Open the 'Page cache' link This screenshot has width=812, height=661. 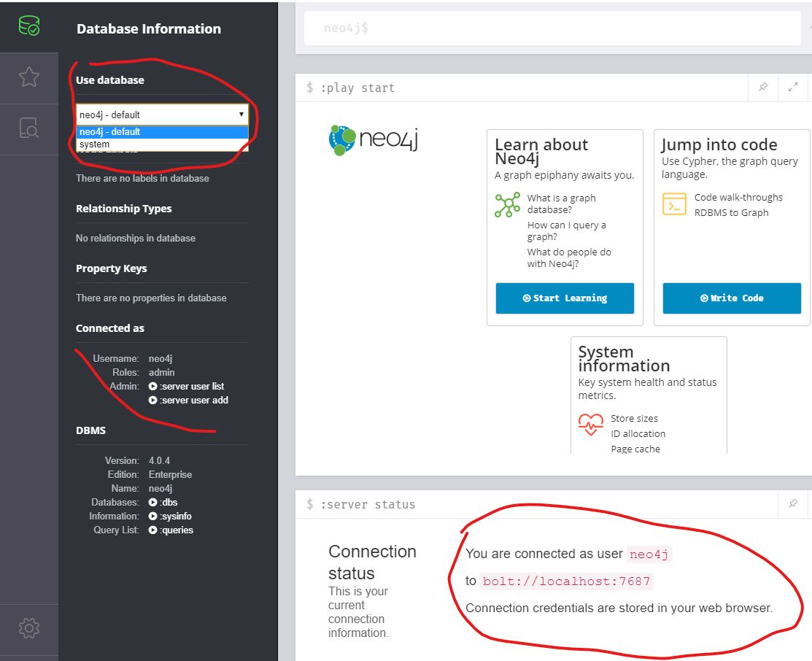[x=635, y=449]
